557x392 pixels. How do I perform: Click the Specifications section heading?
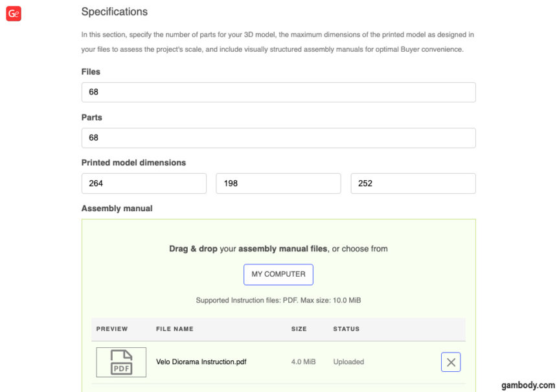point(114,12)
